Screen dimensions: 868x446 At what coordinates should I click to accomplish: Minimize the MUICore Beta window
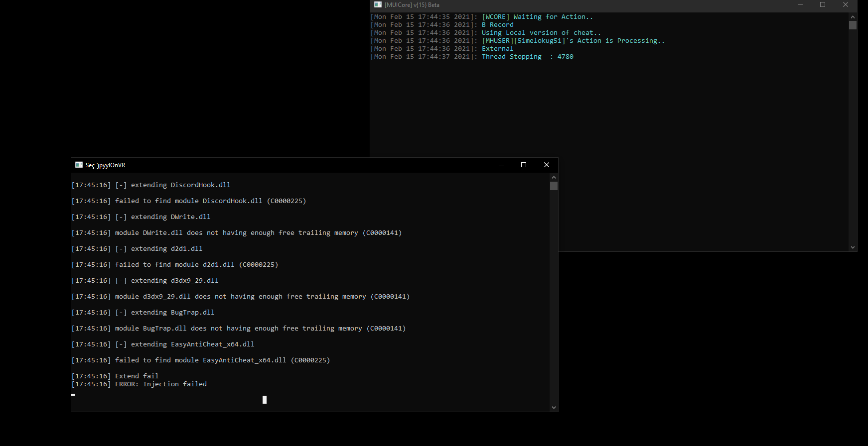(x=800, y=4)
